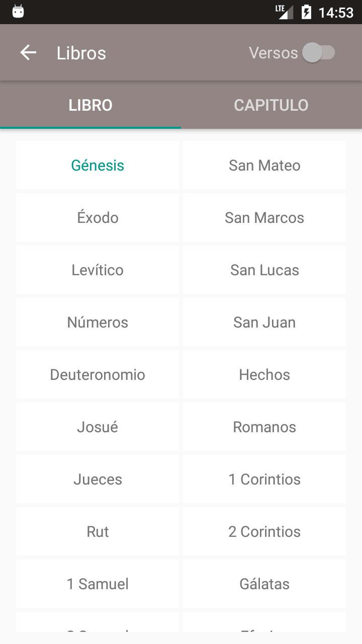The width and height of the screenshot is (362, 644).
Task: Select the Gálatas book
Action: (264, 584)
